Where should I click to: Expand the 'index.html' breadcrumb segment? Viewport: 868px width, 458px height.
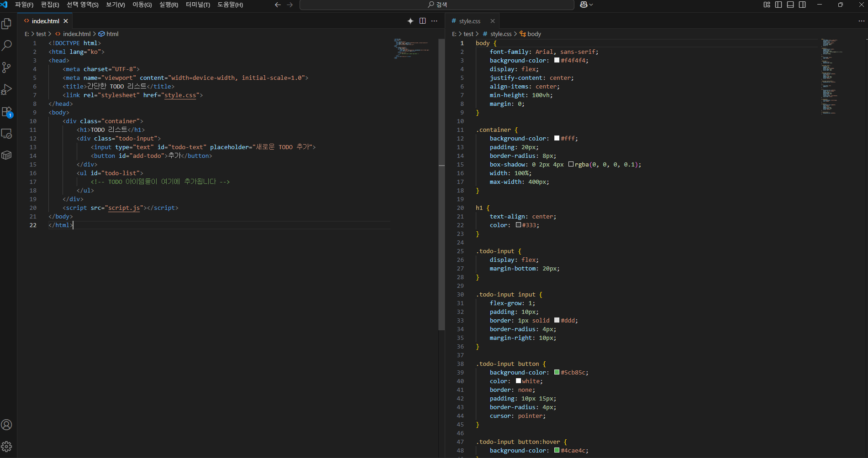[x=77, y=34]
